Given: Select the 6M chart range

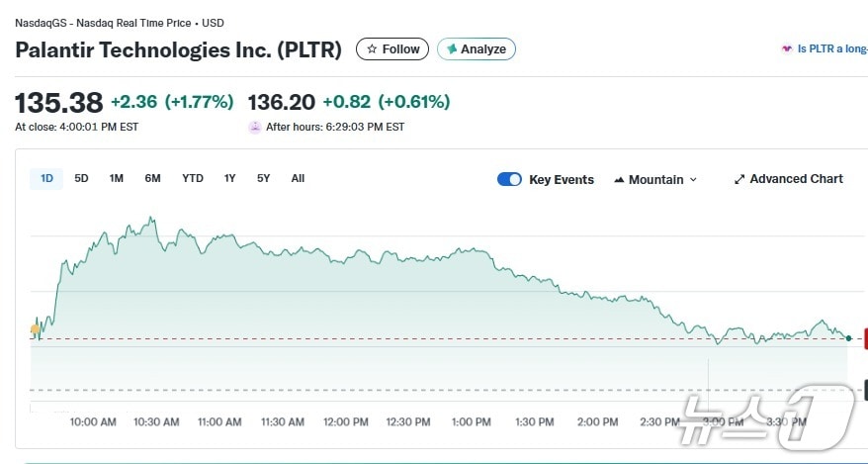Looking at the screenshot, I should coord(152,178).
